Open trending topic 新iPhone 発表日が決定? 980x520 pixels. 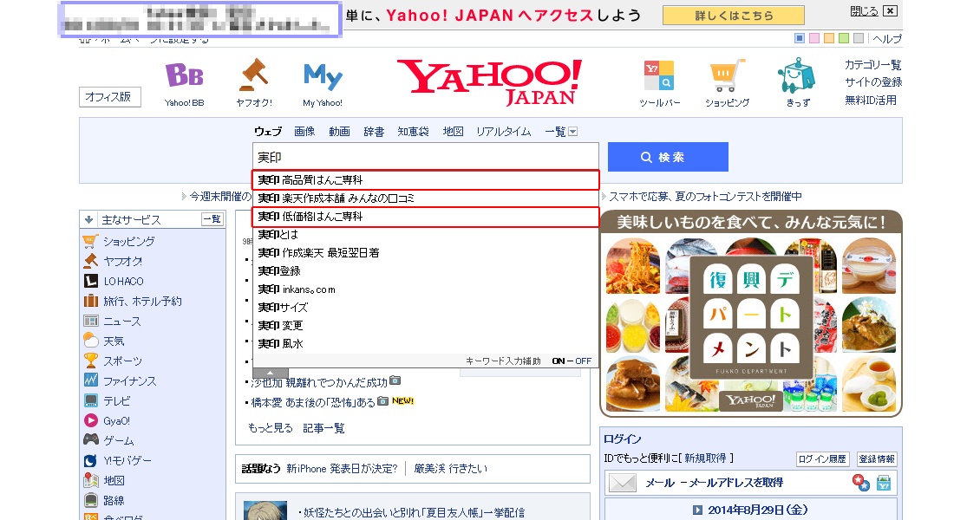coord(342,469)
